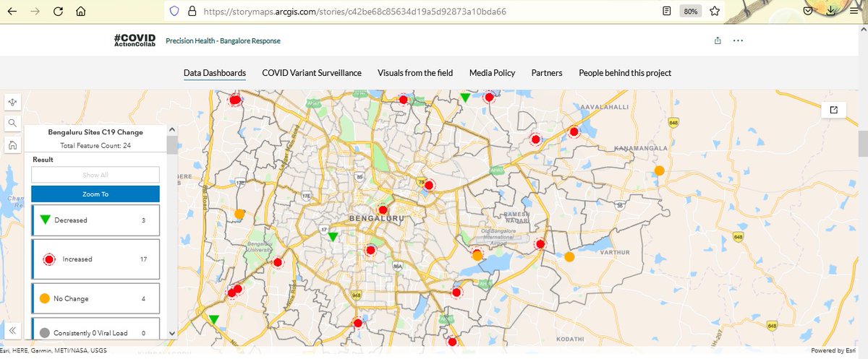Open the browser hamburger menu
Screen dimensions: 868x359
click(x=855, y=12)
